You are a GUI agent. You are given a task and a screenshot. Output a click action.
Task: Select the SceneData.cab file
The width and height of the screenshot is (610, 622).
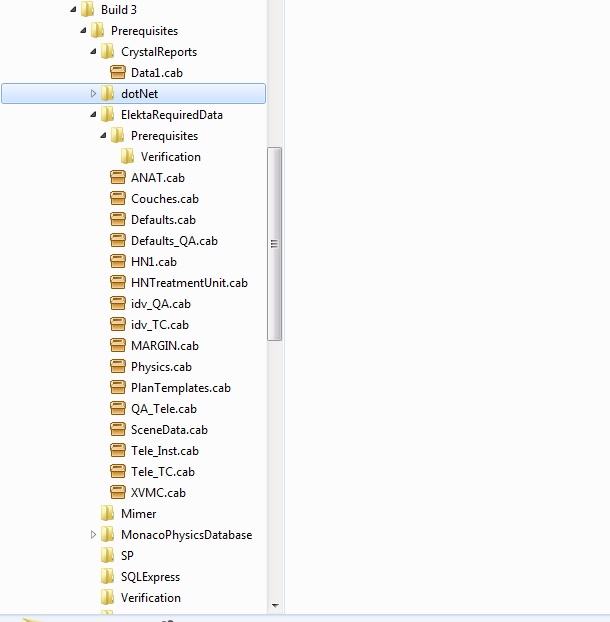[x=169, y=430]
